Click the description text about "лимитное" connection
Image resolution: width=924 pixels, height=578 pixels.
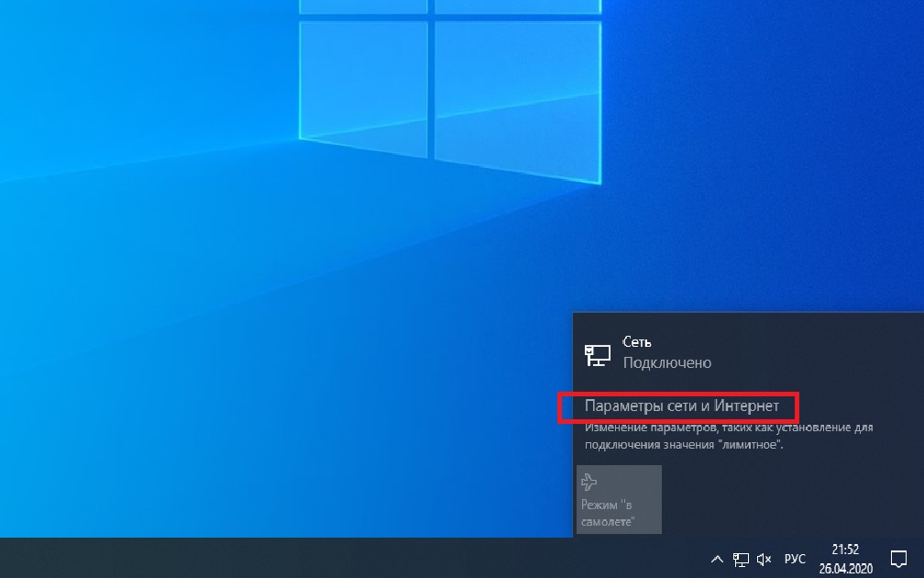[729, 436]
